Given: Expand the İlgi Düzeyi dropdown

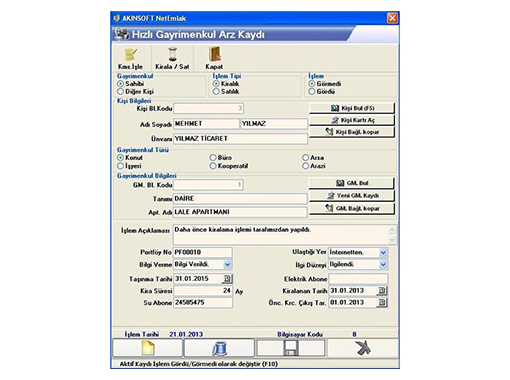Looking at the screenshot, I should tap(383, 264).
